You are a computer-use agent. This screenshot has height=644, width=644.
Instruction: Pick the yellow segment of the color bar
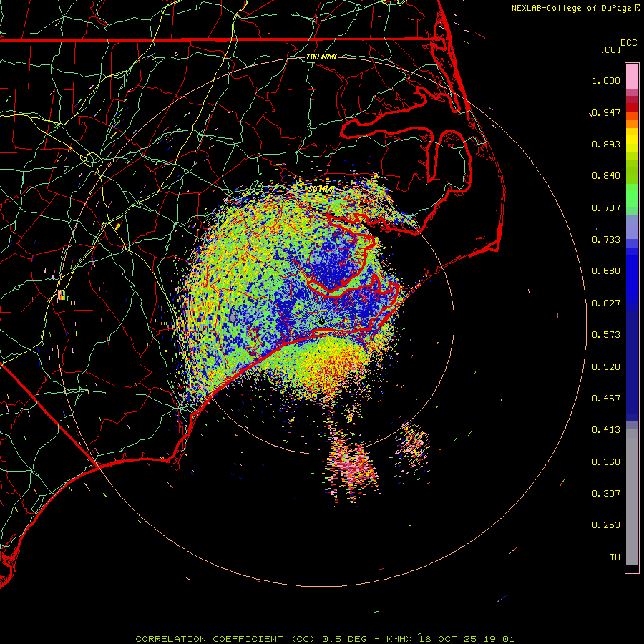[632, 141]
